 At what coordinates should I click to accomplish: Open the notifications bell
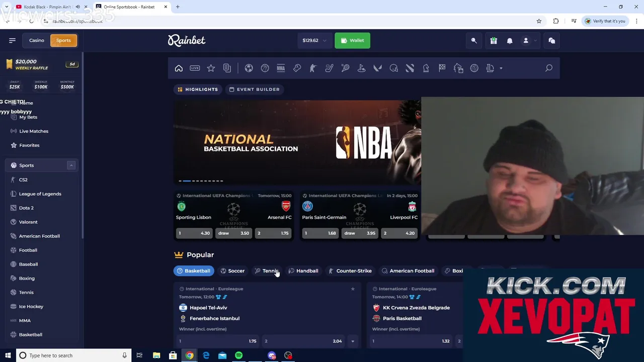(510, 40)
